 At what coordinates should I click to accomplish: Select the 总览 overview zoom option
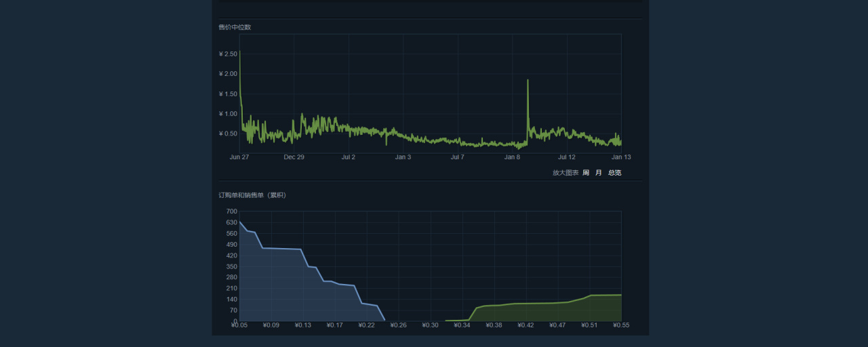[x=614, y=173]
